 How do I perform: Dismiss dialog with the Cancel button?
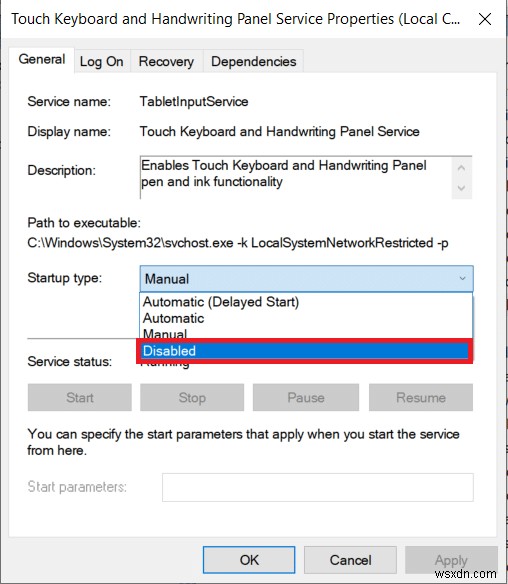point(350,560)
